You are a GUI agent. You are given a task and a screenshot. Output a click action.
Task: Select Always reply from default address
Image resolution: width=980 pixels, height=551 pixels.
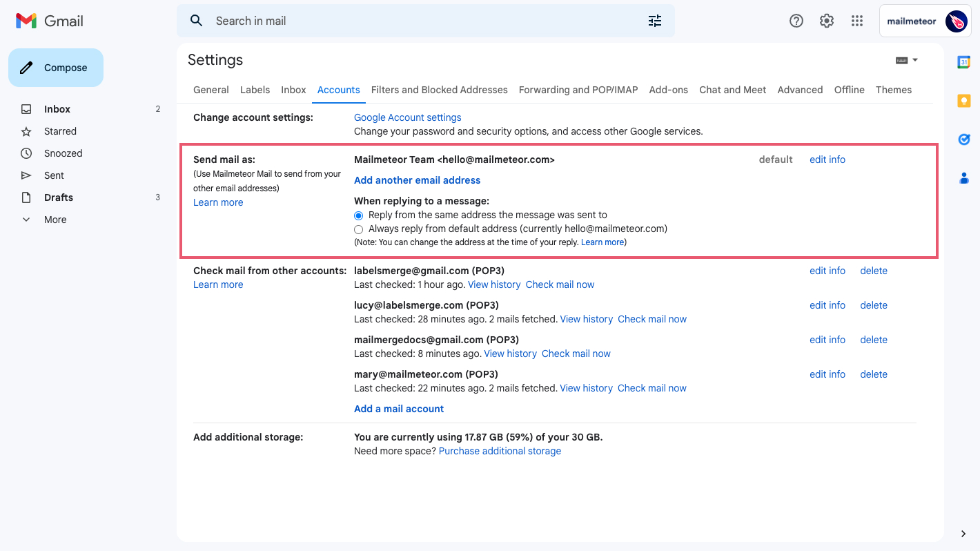coord(359,229)
